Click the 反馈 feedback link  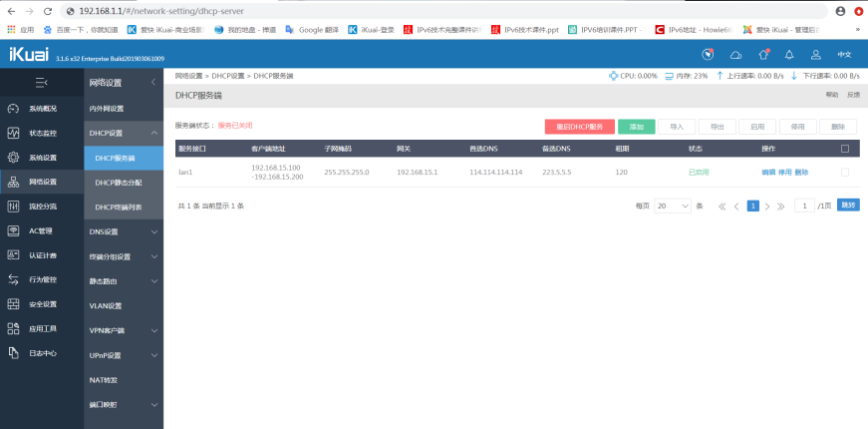pyautogui.click(x=853, y=95)
